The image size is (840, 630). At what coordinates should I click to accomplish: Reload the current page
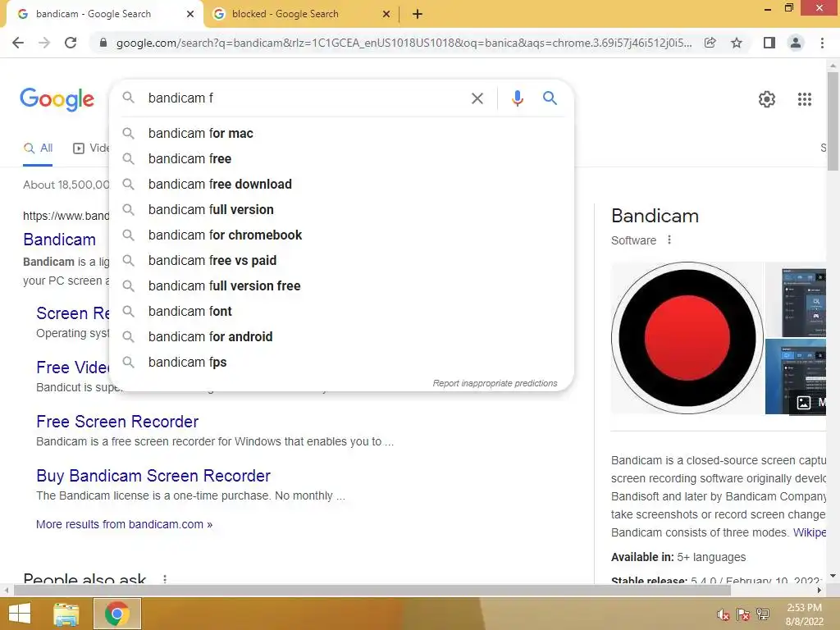point(71,43)
